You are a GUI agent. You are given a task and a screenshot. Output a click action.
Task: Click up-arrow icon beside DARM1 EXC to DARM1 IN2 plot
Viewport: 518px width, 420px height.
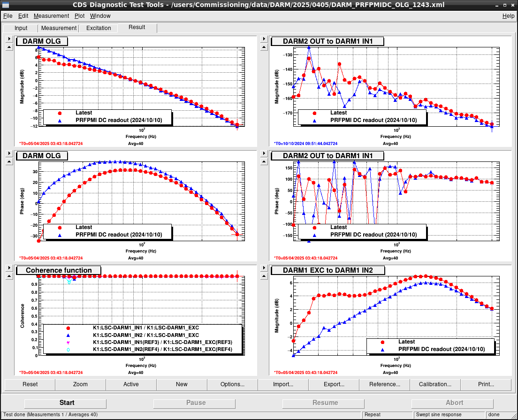[x=264, y=276]
